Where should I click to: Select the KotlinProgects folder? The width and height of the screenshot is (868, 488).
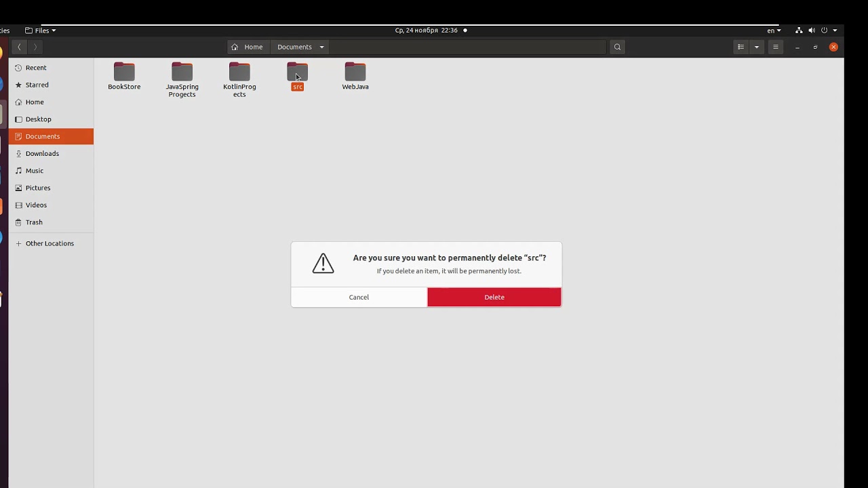tap(239, 80)
